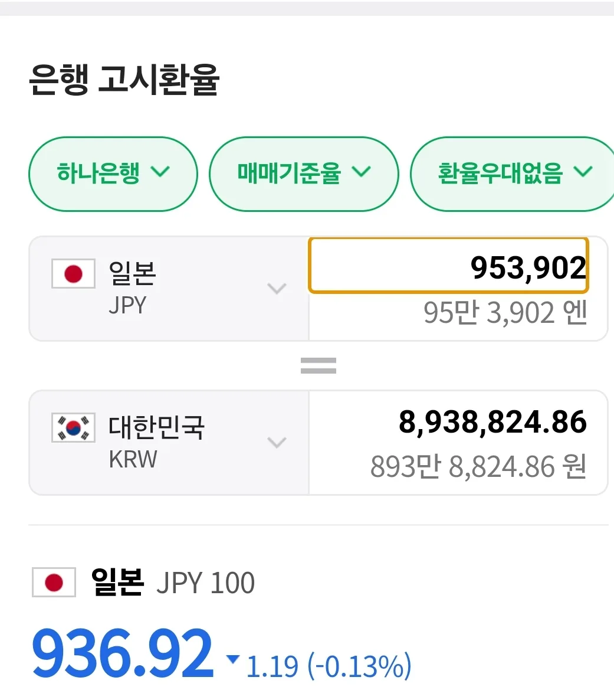Click the Japan flag beside JPY 100
This screenshot has height=700, width=614.
pos(54,583)
